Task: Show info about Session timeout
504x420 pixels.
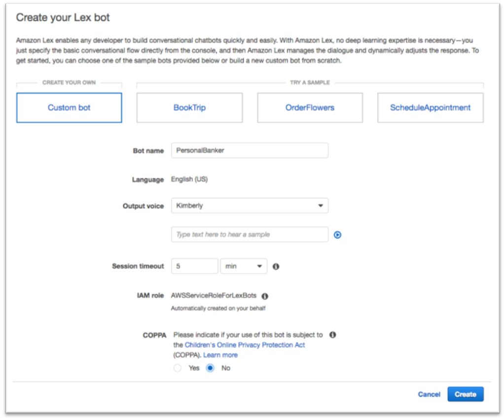Action: click(x=276, y=266)
